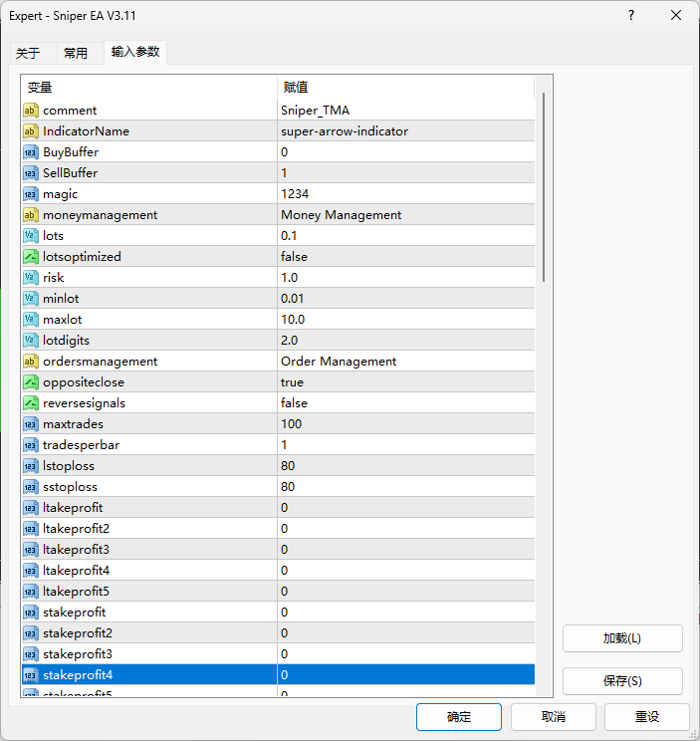
Task: Click the string icon beside comment
Action: click(31, 111)
